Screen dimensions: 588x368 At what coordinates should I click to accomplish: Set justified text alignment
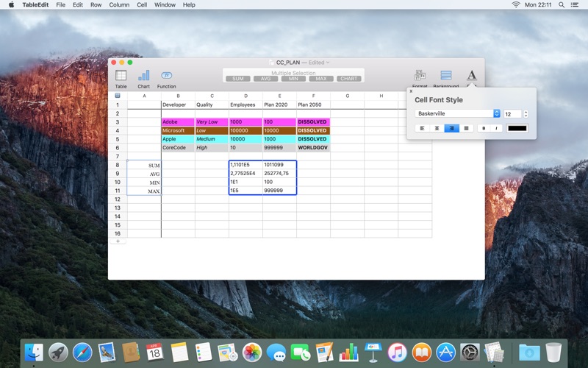click(x=466, y=128)
